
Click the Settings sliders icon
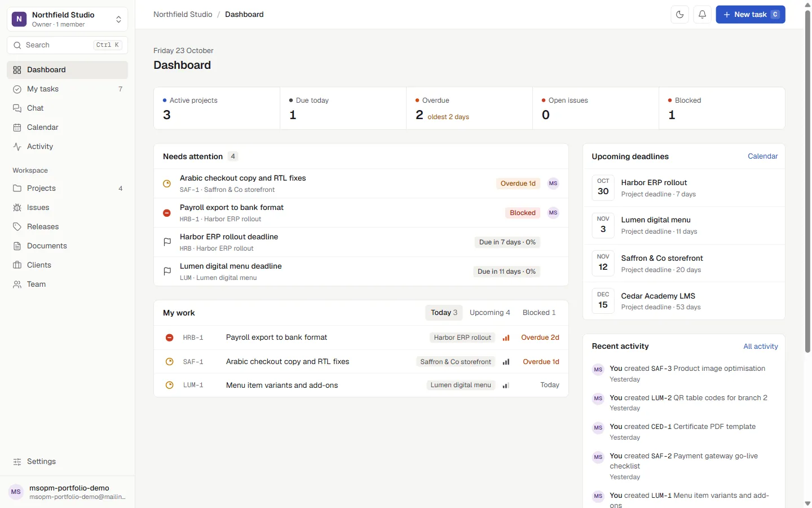(17, 462)
